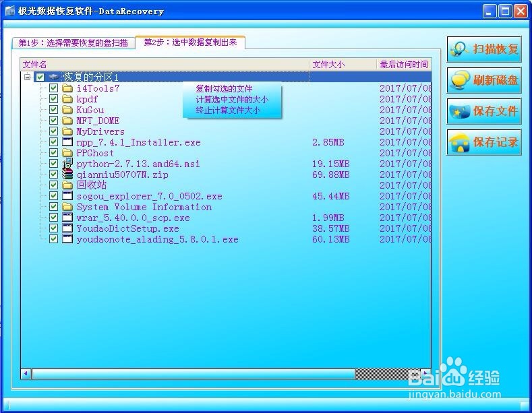Uncheck the KuGou checkbox
Viewport: 532px width, 413px height.
pos(53,110)
